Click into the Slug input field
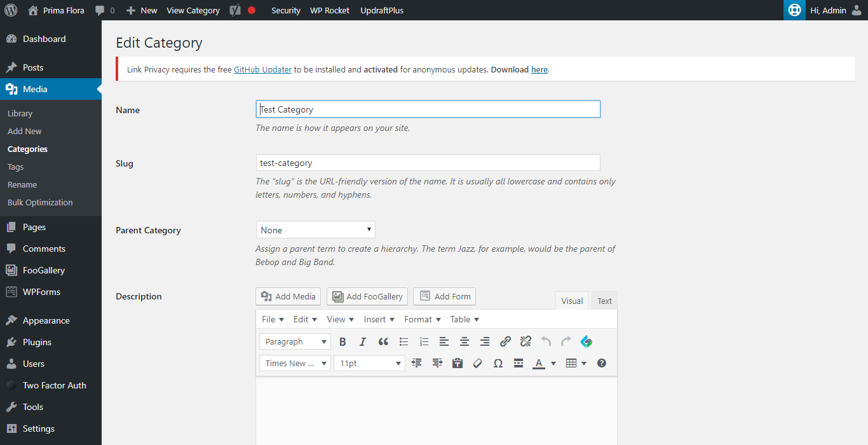 [x=428, y=163]
